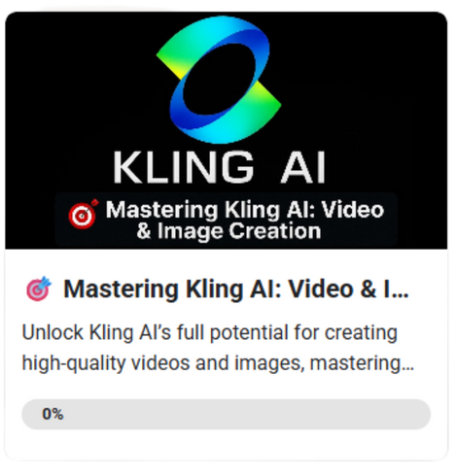This screenshot has width=457, height=476.
Task: Click the pink dartboard icon beside course title
Action: 39,289
